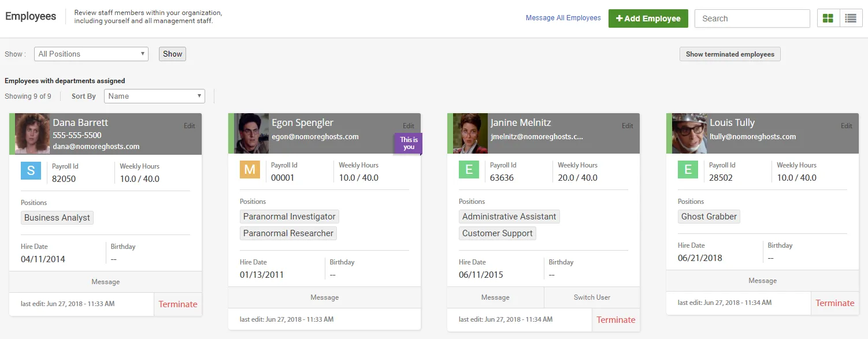Click the Add Employee button

tap(648, 18)
